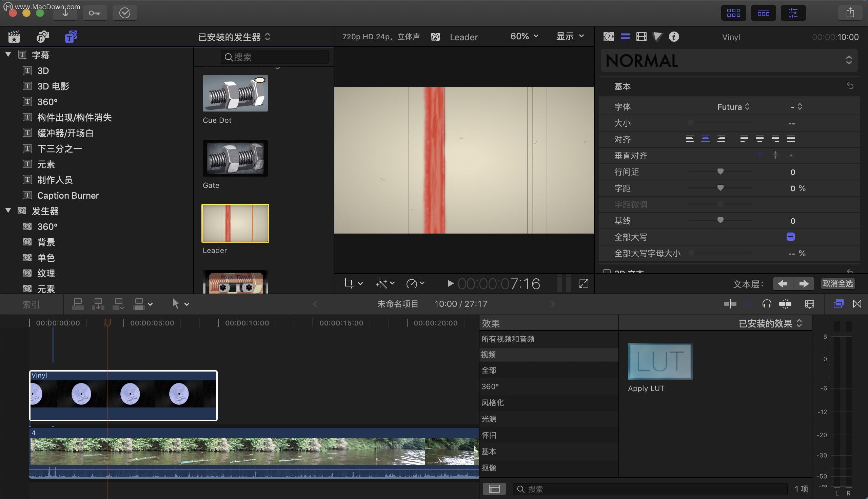This screenshot has height=499, width=868.
Task: Click insert clip edit icon
Action: tap(98, 304)
